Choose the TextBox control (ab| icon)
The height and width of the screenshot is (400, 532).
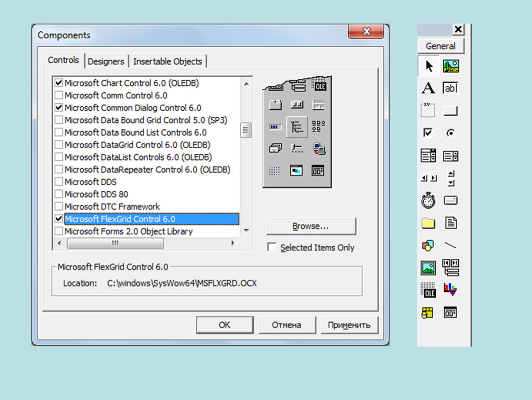451,88
